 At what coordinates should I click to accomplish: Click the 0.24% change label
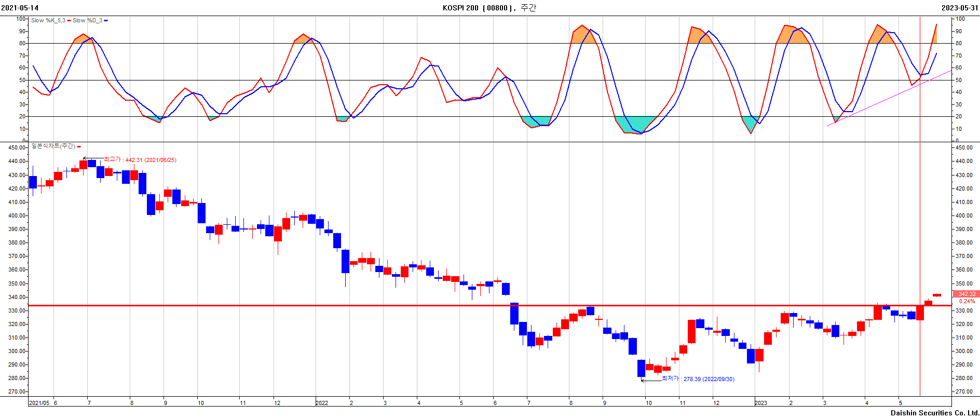click(967, 301)
